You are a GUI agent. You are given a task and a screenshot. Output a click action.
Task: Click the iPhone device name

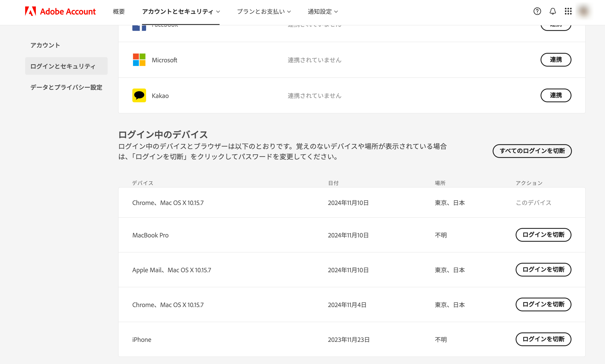point(142,340)
